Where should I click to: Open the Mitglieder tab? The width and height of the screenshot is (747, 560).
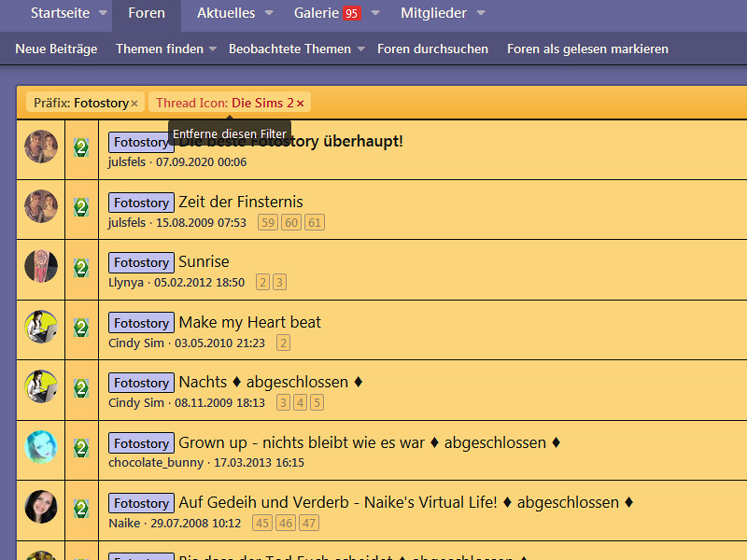click(433, 13)
